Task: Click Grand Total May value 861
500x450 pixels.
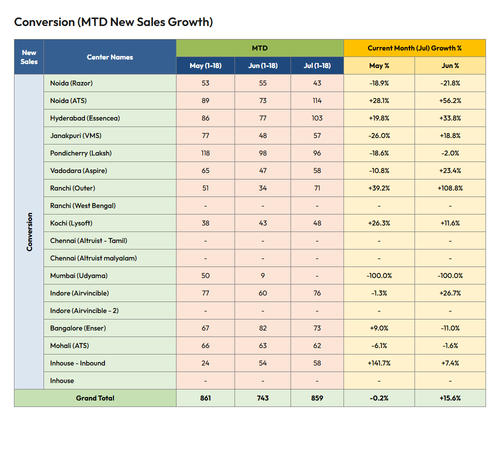Action: 206,398
